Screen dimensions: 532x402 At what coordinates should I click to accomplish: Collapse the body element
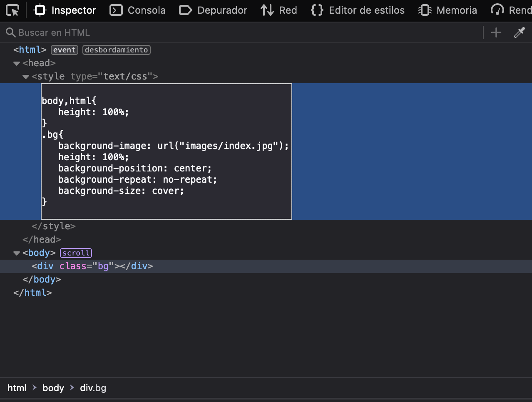(x=17, y=253)
